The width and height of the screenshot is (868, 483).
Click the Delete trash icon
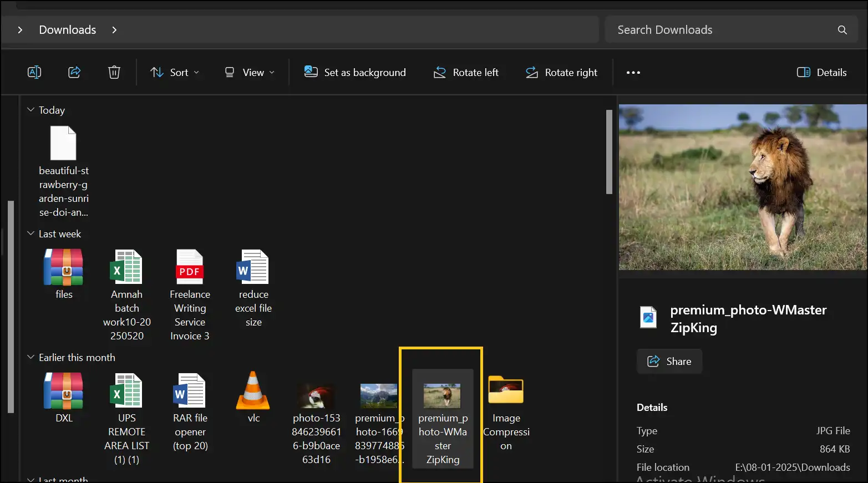[114, 72]
